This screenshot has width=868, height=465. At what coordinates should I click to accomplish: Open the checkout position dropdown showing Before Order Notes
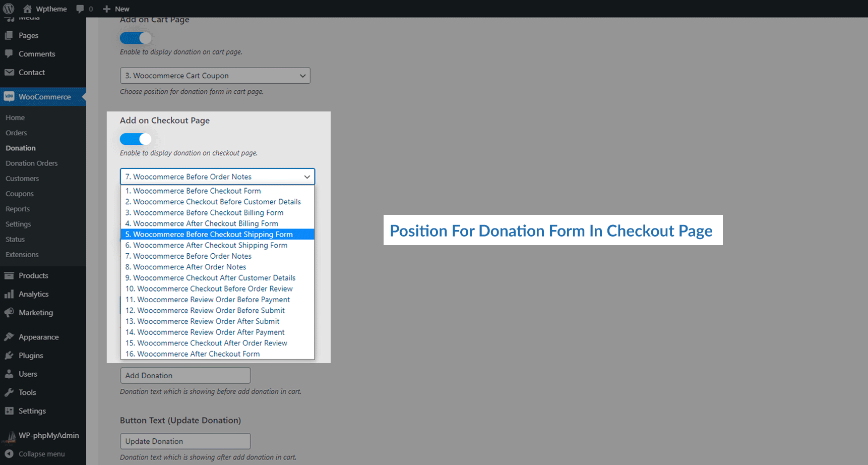point(217,177)
